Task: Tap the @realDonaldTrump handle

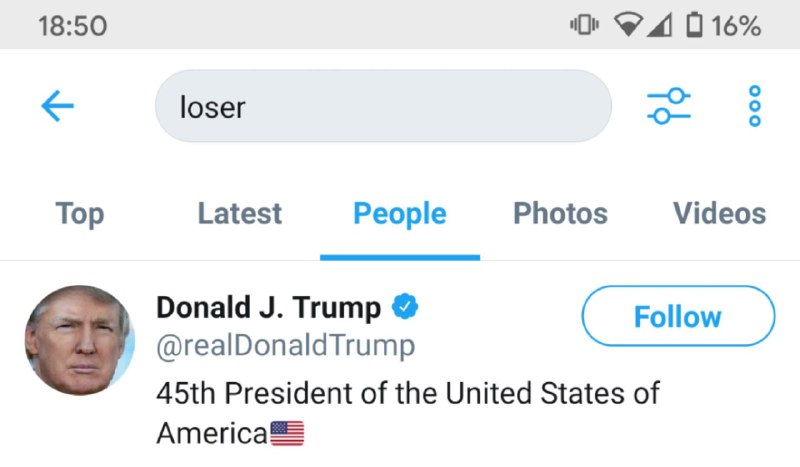Action: tap(285, 346)
